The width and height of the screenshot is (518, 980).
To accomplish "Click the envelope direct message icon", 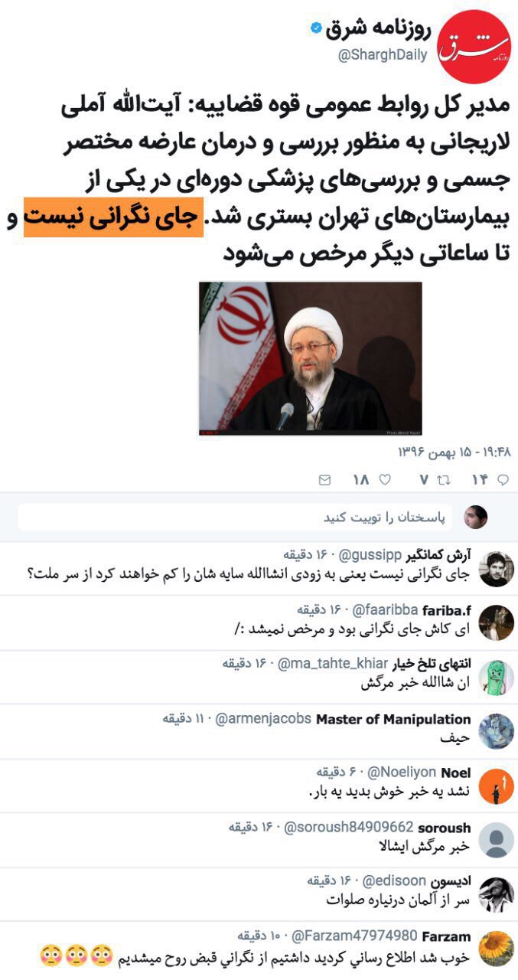I will click(x=324, y=480).
